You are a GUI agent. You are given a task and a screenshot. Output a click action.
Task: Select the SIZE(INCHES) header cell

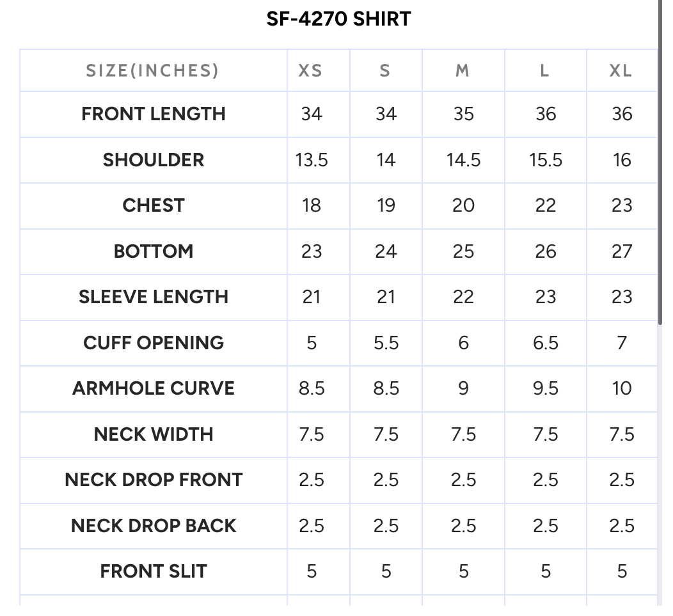click(x=152, y=71)
